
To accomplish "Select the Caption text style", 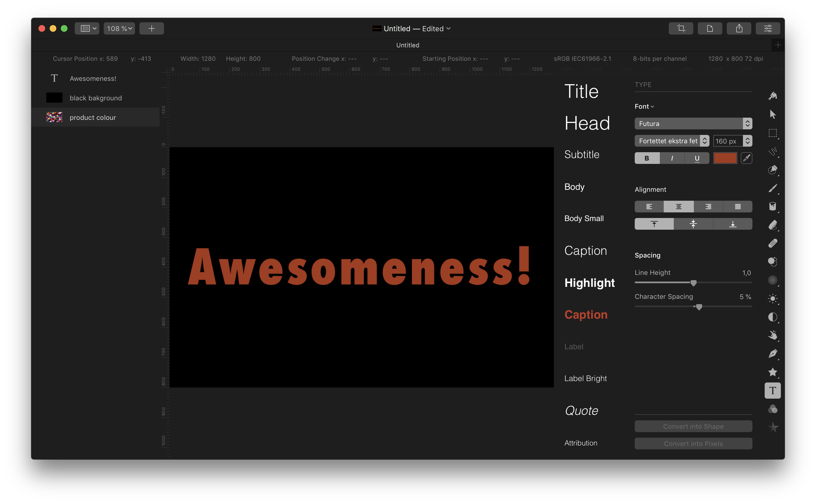I will 585,250.
